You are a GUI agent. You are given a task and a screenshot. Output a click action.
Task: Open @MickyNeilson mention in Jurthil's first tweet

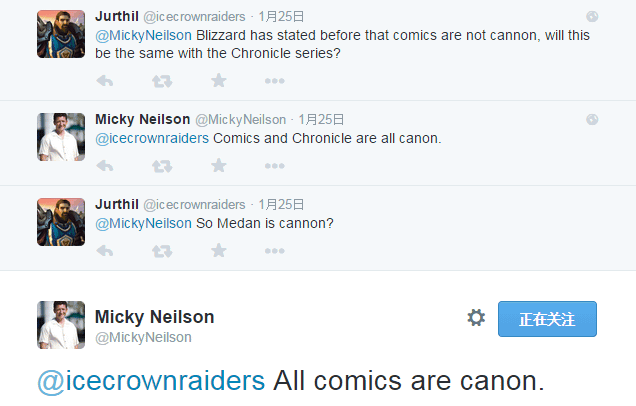coord(142,35)
